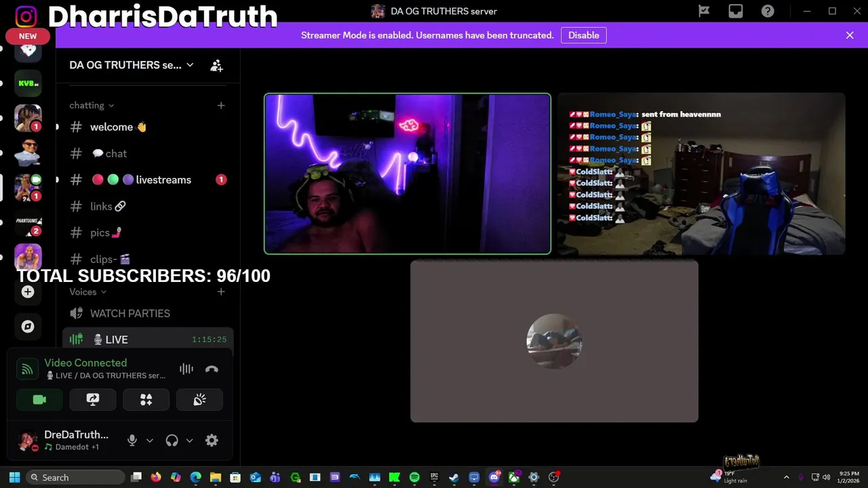The width and height of the screenshot is (868, 488).
Task: Open Firefox from the taskbar
Action: [156, 477]
